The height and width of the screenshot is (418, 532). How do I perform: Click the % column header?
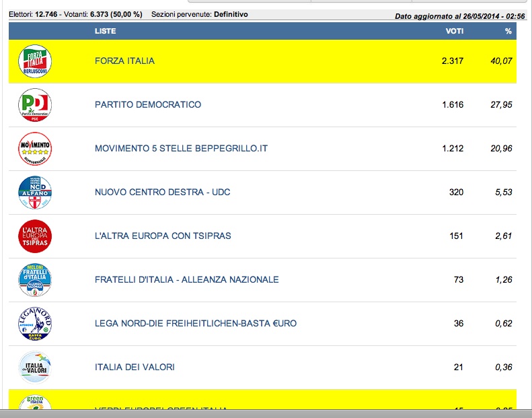[508, 31]
